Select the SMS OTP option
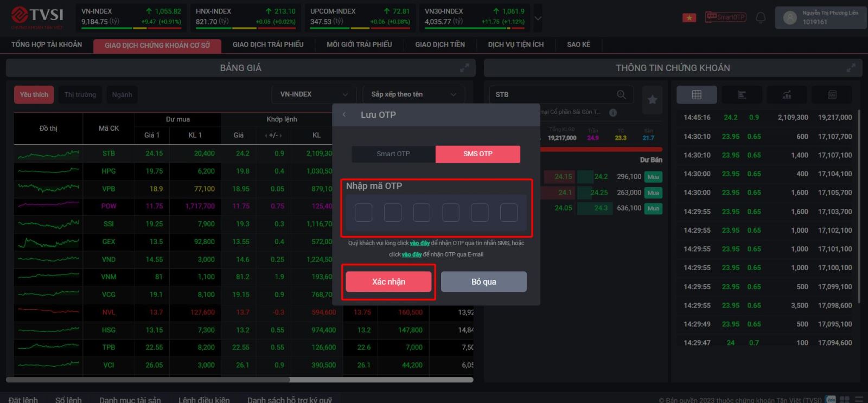The image size is (868, 403). tap(477, 154)
